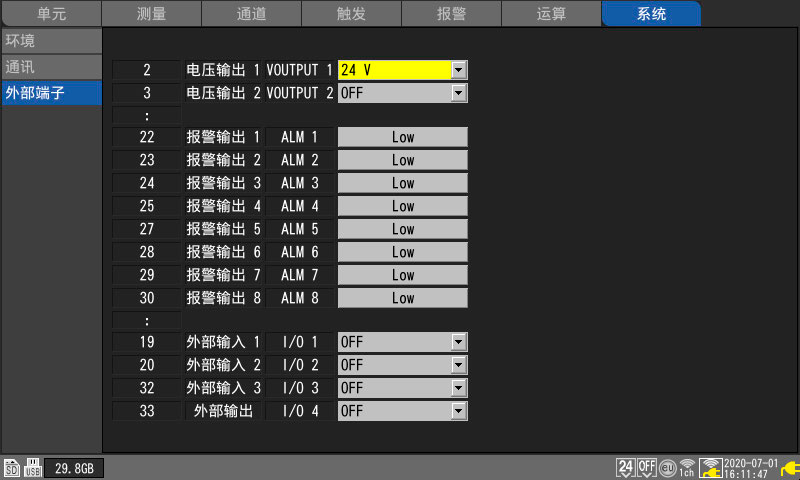Click the wireless LAN signal icon
Screen dimensions: 800x480
point(711,467)
